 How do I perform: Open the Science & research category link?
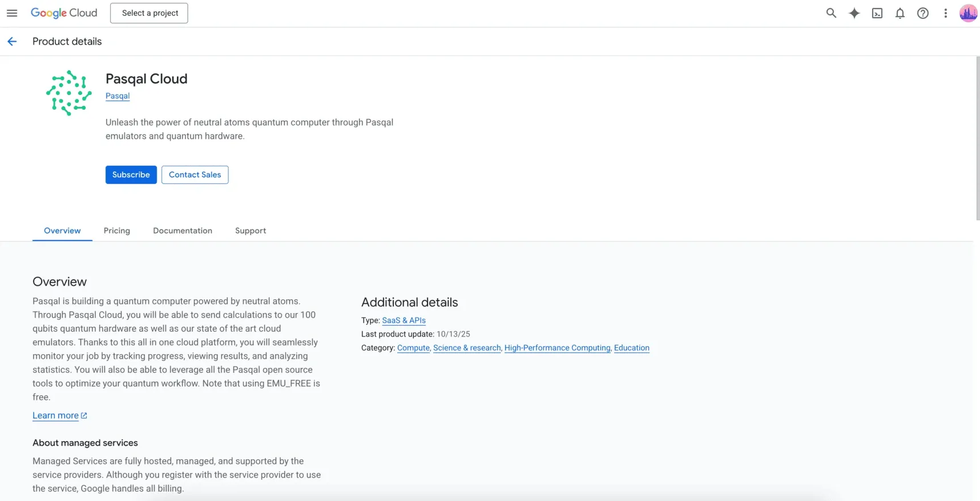467,348
